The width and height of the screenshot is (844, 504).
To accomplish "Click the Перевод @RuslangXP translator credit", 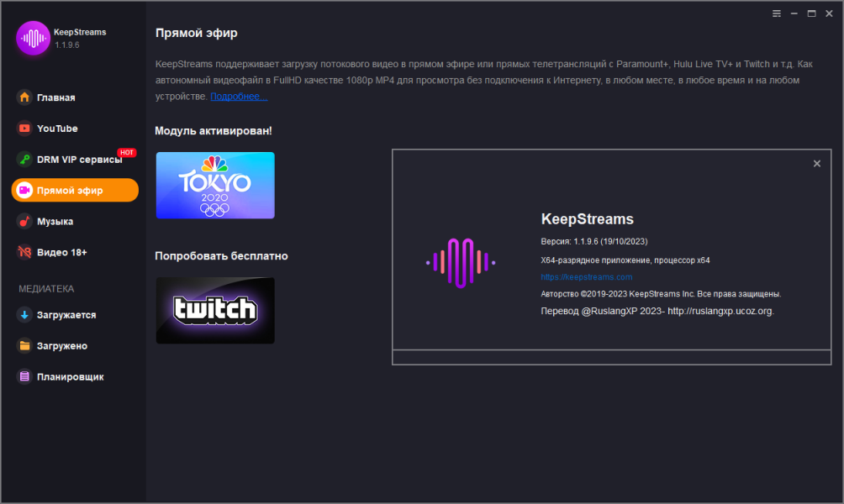I will (657, 311).
